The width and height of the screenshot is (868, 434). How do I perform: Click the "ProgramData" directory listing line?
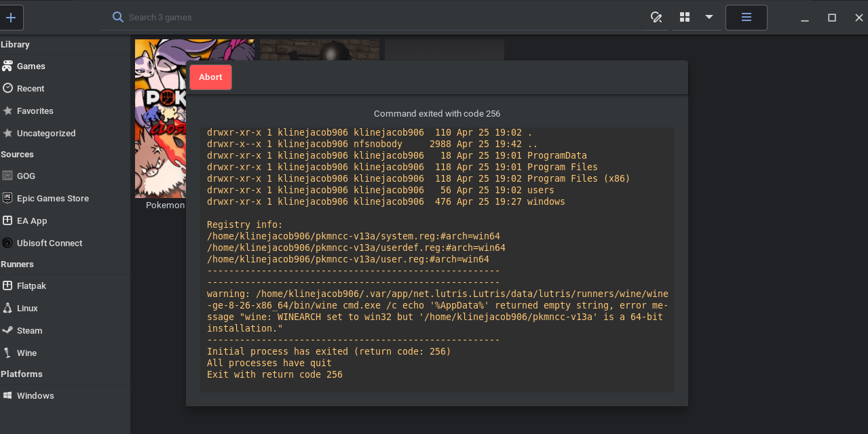397,156
